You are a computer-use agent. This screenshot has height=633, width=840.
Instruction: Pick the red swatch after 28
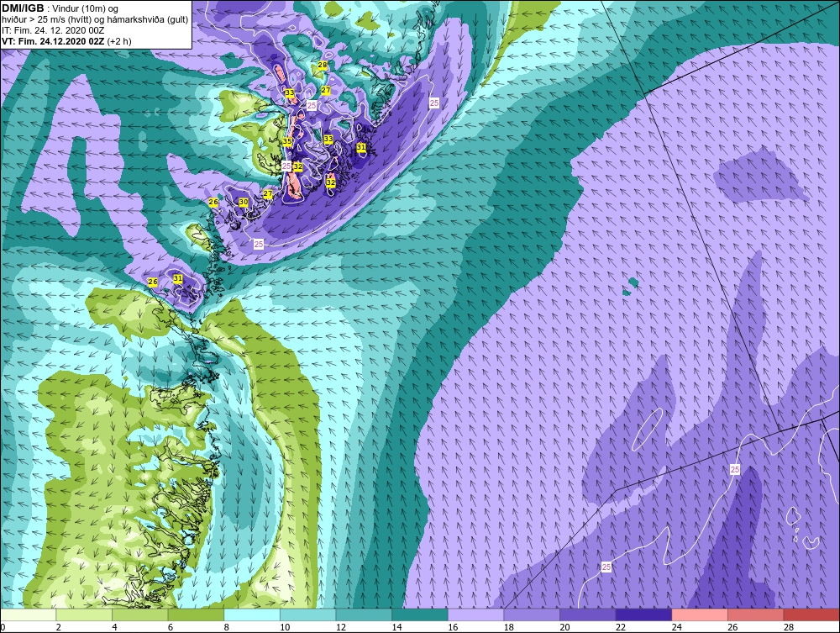811,615
